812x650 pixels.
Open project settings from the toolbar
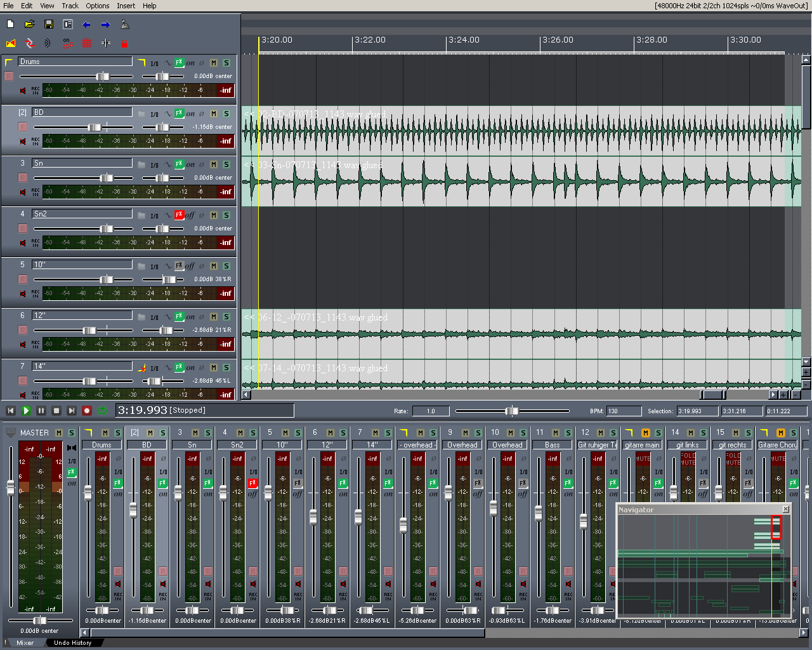coord(68,25)
